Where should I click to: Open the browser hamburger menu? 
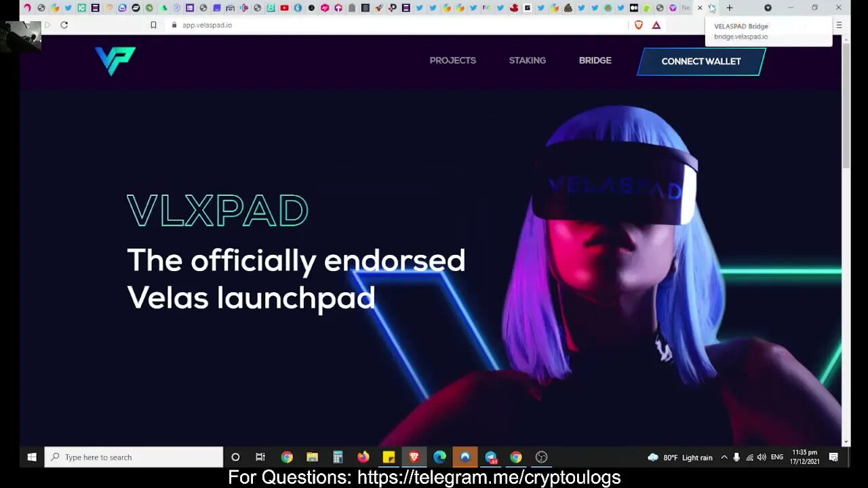839,25
